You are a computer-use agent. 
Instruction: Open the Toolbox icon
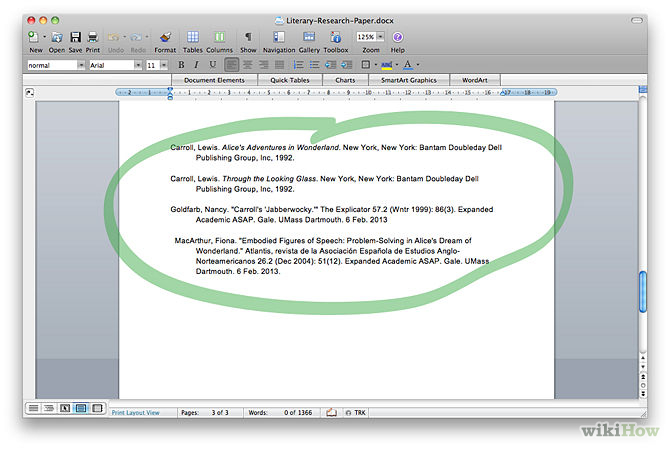tap(336, 36)
